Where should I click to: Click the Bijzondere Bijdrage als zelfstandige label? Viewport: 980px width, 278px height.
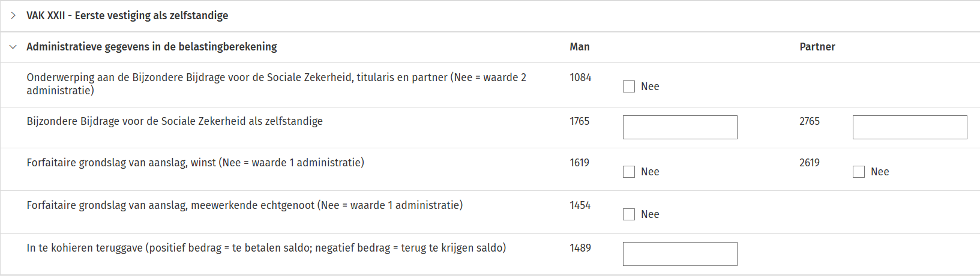(x=175, y=121)
